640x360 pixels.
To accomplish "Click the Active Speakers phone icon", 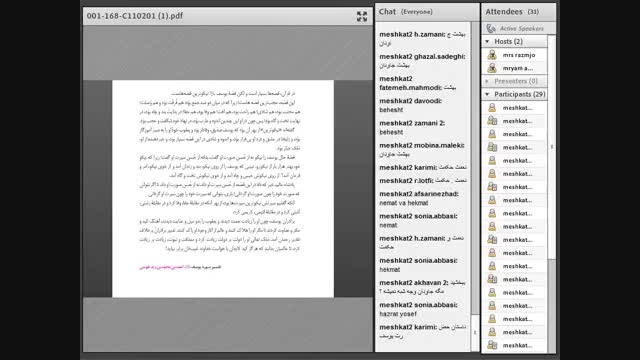I will (x=491, y=28).
